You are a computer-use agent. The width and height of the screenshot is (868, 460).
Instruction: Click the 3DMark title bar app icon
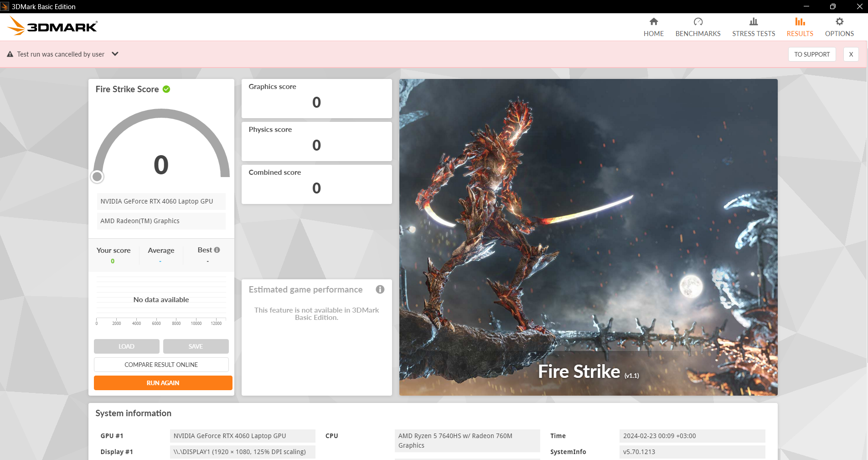(5, 6)
